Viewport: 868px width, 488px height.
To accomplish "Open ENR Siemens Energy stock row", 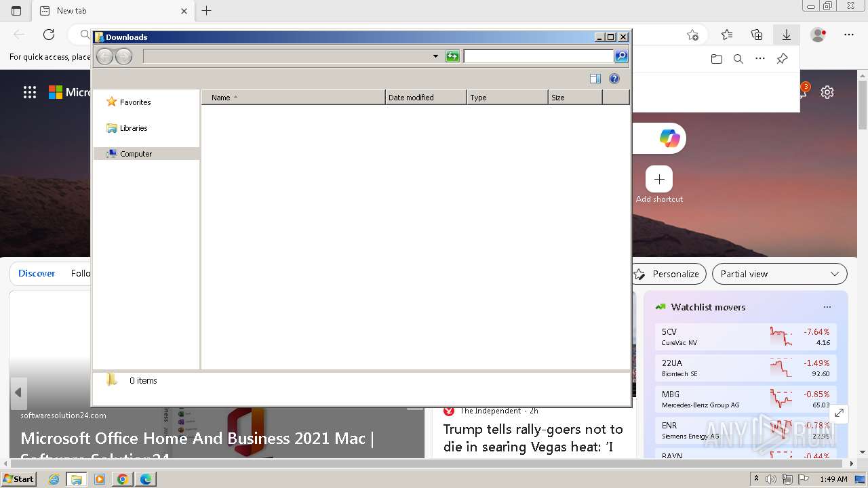I will point(746,430).
